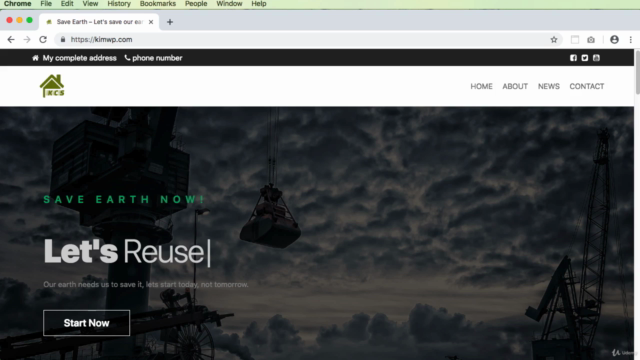Screen dimensions: 640x360
Task: Click the Start Now button
Action: coord(87,323)
